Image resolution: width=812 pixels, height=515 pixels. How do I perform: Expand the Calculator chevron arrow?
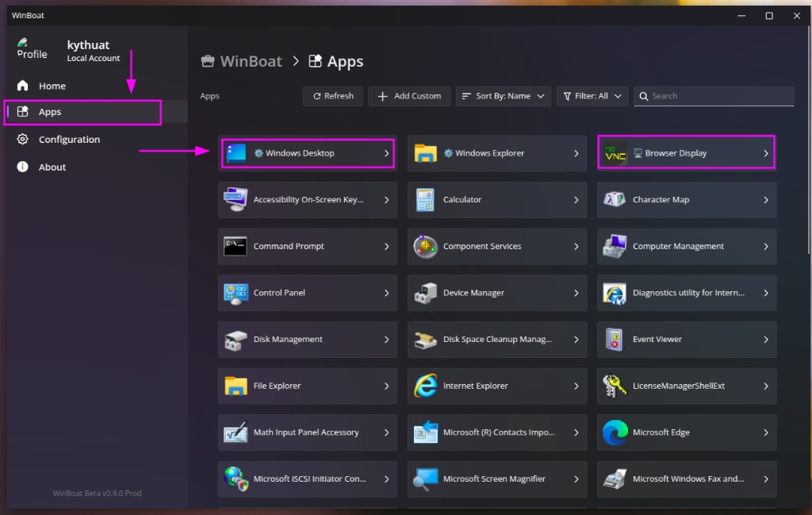pyautogui.click(x=576, y=200)
